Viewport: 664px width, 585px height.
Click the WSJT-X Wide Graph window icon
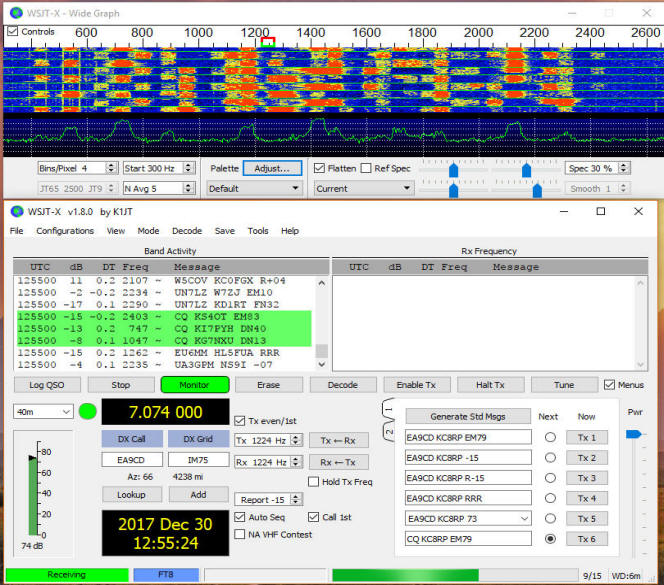point(16,13)
